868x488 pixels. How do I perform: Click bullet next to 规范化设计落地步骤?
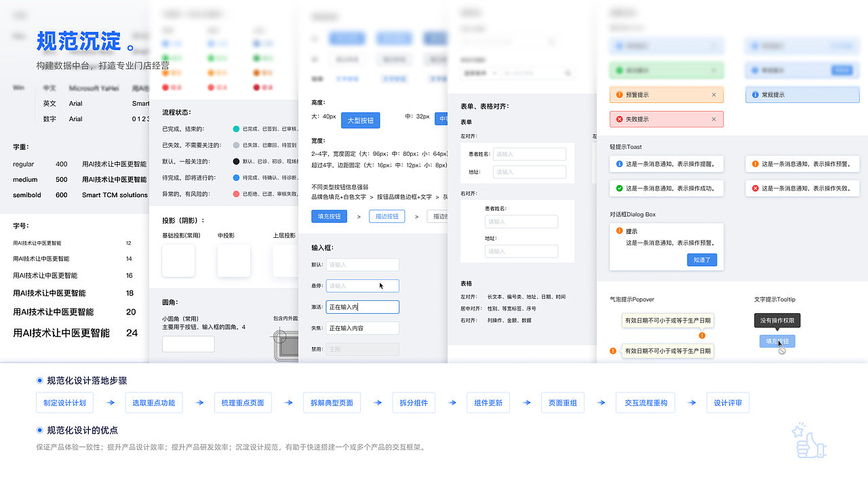[x=40, y=381]
